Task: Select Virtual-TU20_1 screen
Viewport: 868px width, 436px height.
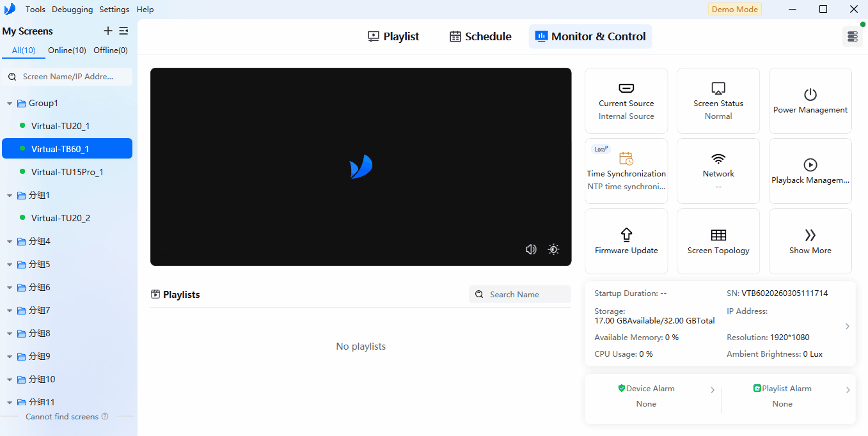Action: coord(67,126)
